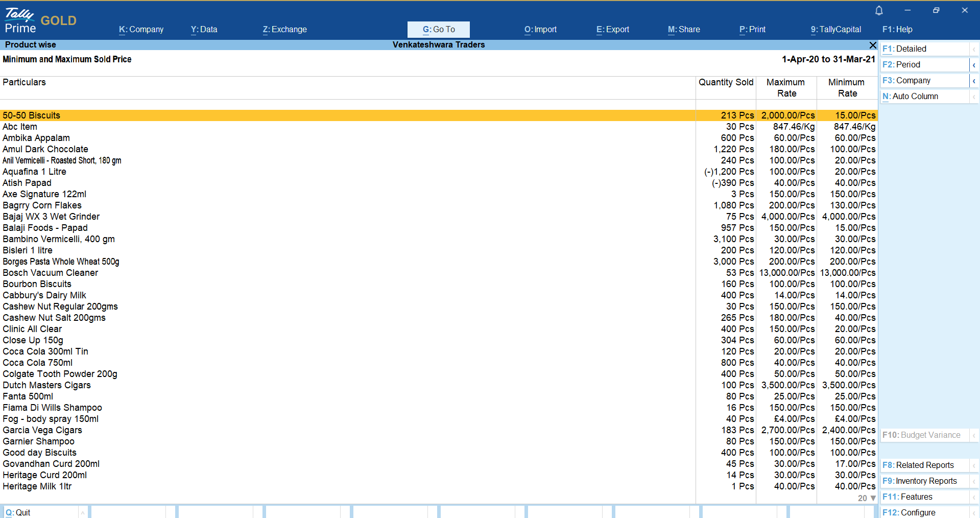
Task: Open the Y: Data menu
Action: (204, 30)
